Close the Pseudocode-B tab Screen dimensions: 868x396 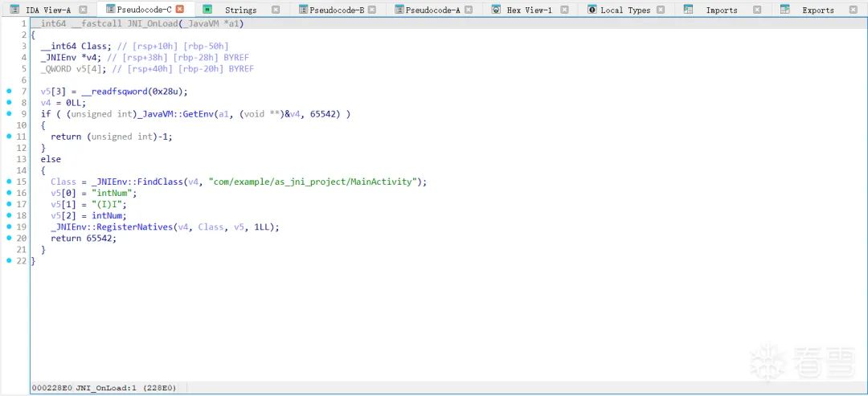(x=372, y=10)
